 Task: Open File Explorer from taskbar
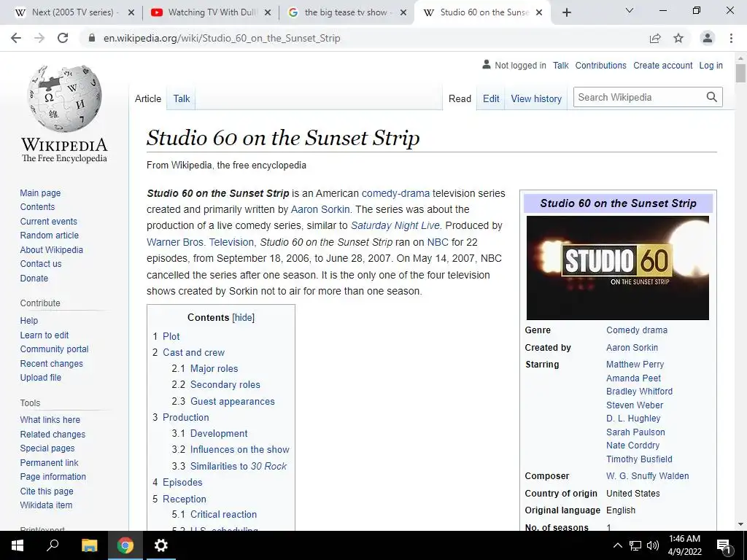coord(89,545)
